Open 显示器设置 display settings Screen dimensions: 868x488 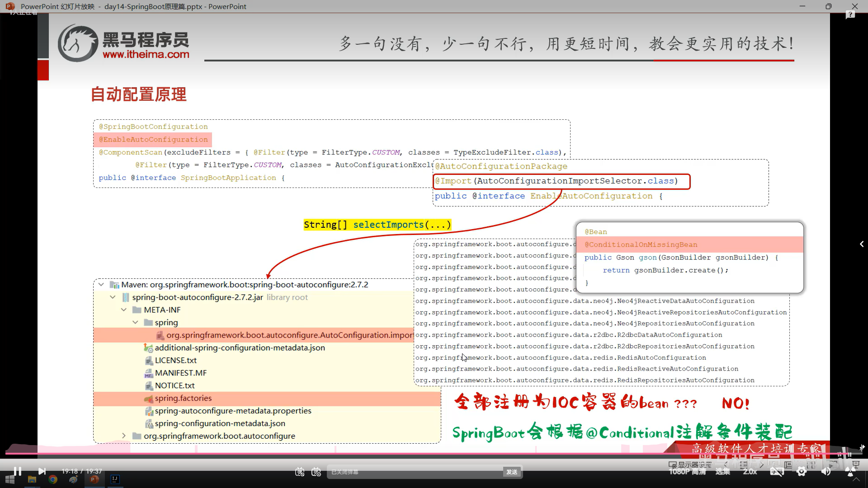pyautogui.click(x=690, y=465)
